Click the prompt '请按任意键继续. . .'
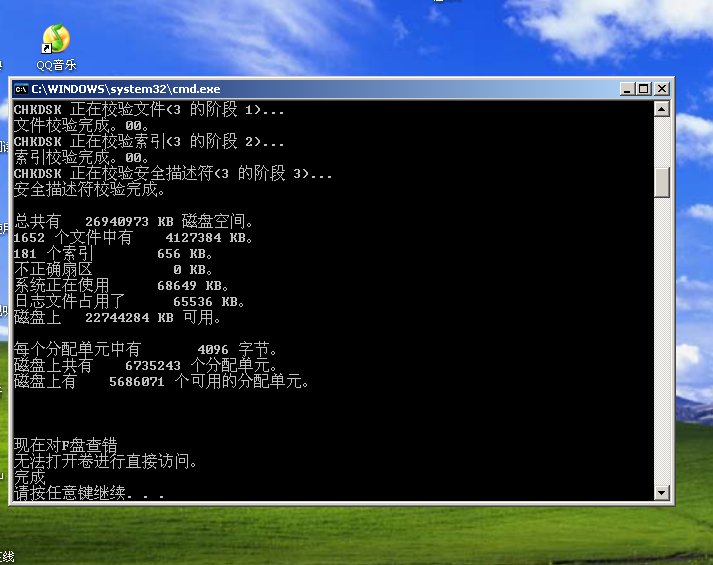713x565 pixels. tap(89, 493)
